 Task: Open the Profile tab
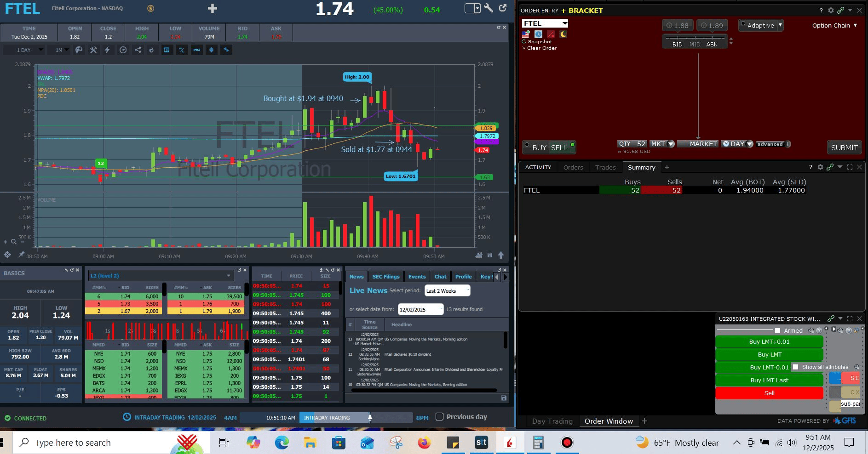[463, 277]
